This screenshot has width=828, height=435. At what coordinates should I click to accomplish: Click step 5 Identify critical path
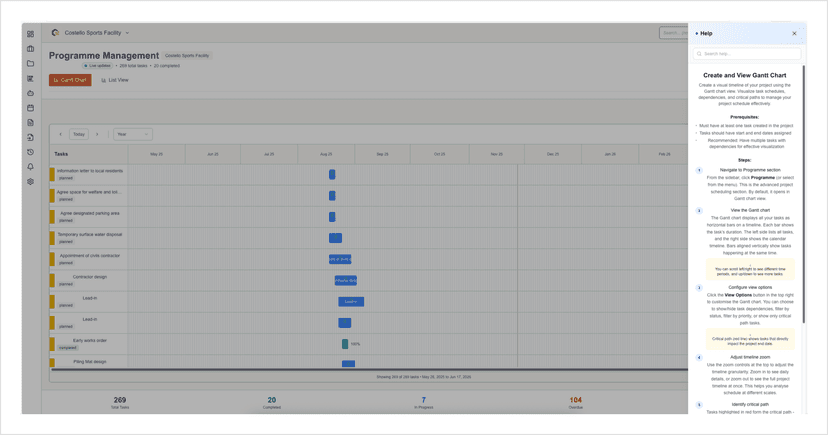click(x=750, y=404)
